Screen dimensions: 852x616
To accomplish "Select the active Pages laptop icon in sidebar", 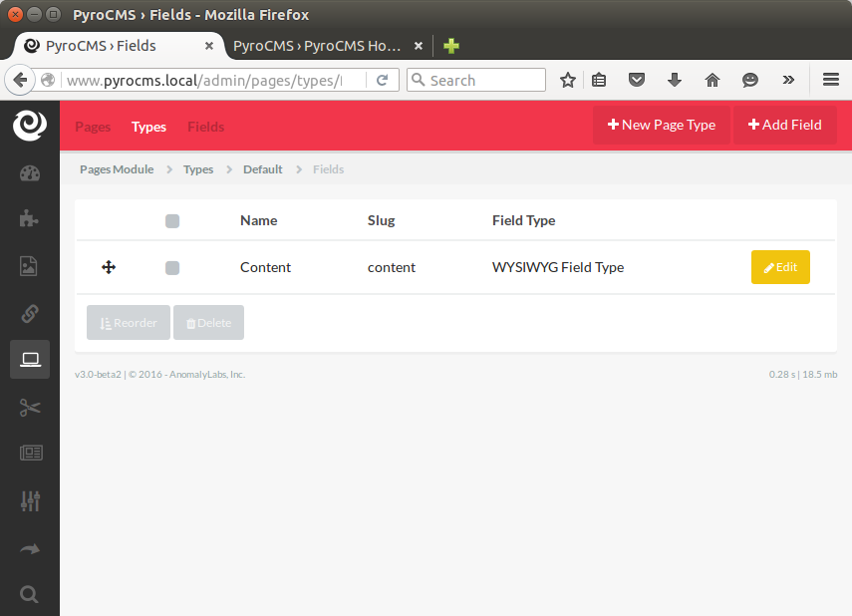I will [x=30, y=360].
